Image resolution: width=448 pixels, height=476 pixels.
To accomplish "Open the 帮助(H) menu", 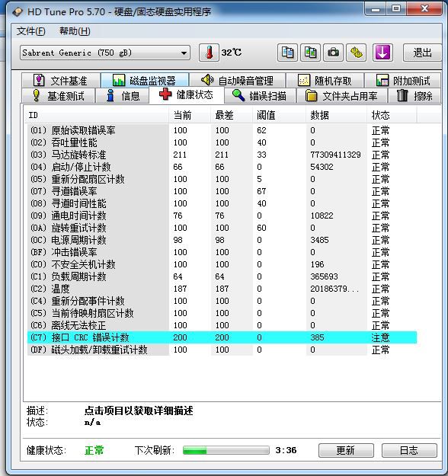I will pos(75,31).
